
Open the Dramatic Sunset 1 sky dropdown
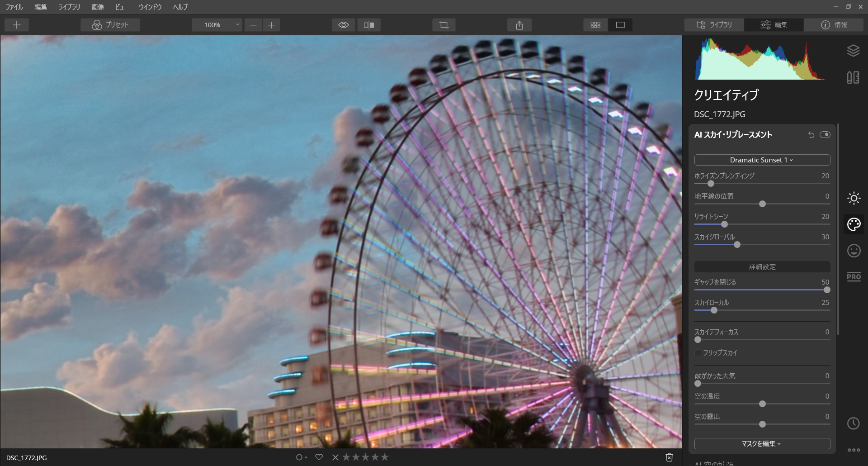[762, 160]
